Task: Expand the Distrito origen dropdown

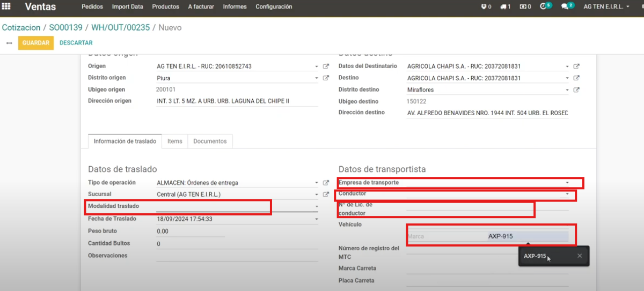Action: click(317, 78)
